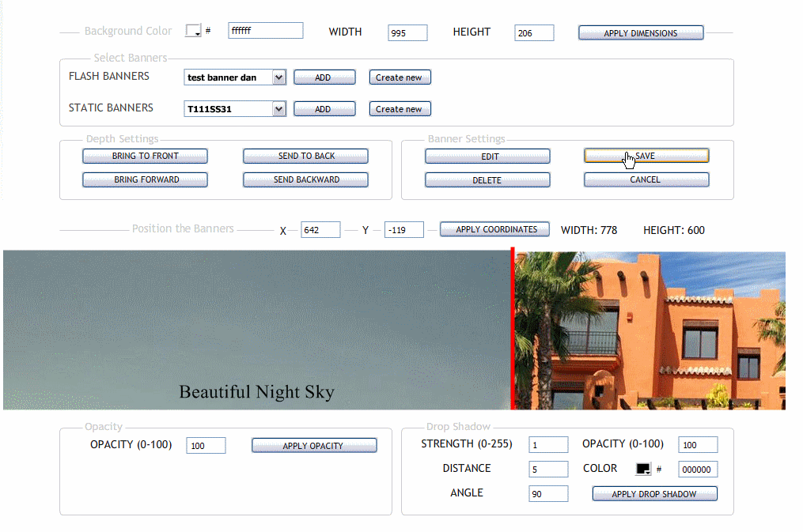
Task: Open the Static Banners dropdown
Action: click(x=235, y=109)
